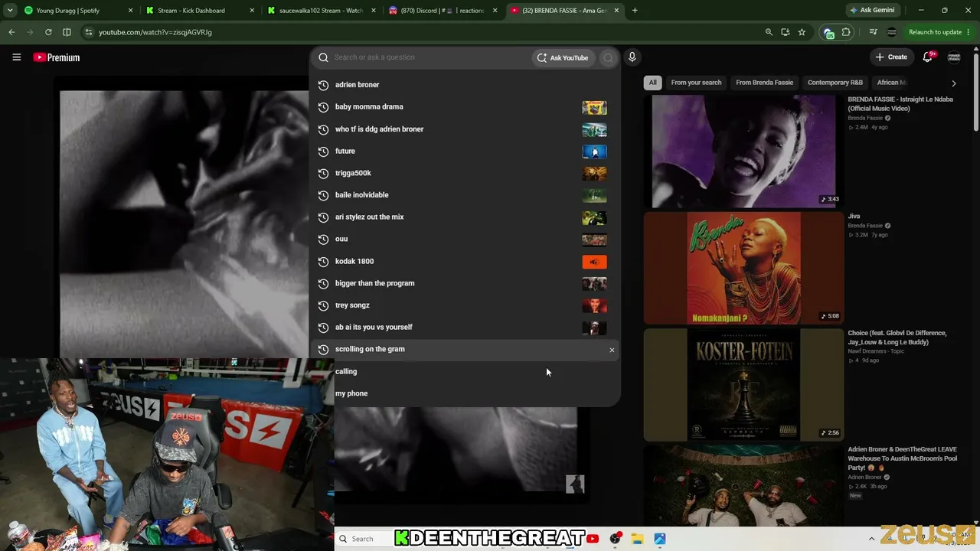Image resolution: width=980 pixels, height=551 pixels.
Task: Remove 'scrolling on the gram' from history
Action: click(612, 350)
